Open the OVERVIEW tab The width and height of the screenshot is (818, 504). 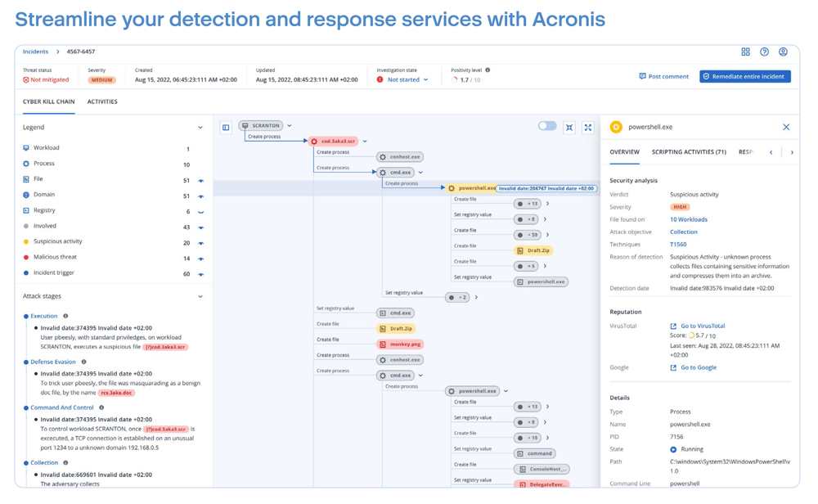(624, 152)
